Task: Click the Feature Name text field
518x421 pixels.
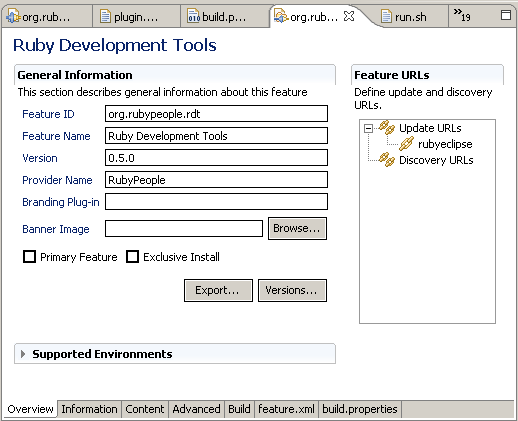Action: (x=216, y=136)
